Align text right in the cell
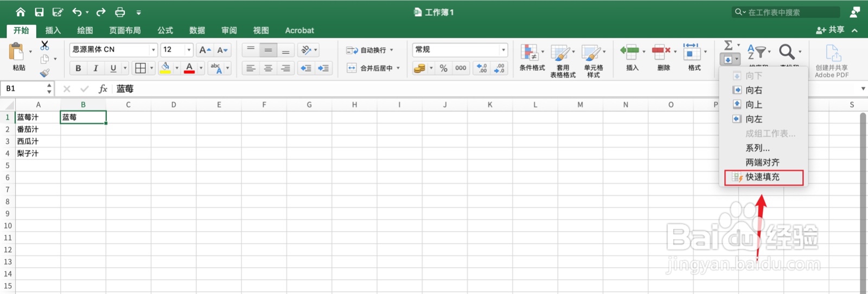This screenshot has width=868, height=294. point(285,68)
